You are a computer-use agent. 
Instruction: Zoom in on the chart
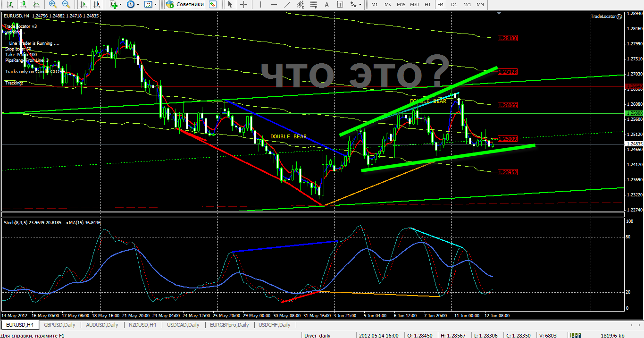coord(53,4)
